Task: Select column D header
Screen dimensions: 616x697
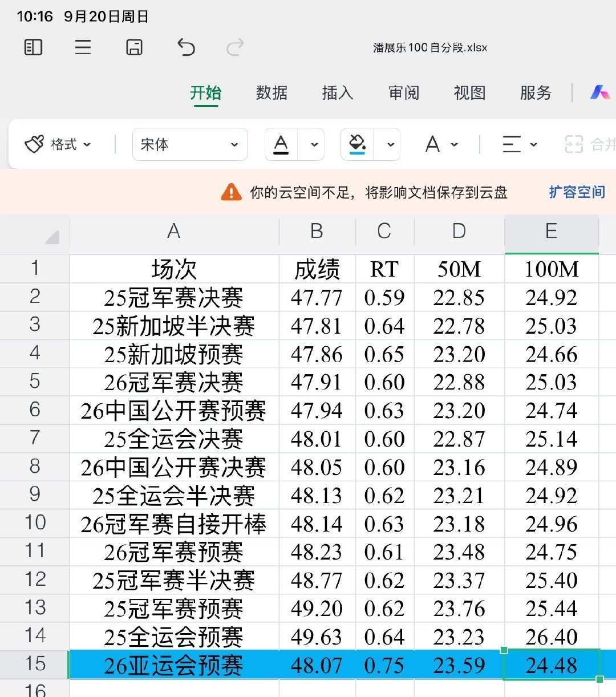Action: coord(459,231)
